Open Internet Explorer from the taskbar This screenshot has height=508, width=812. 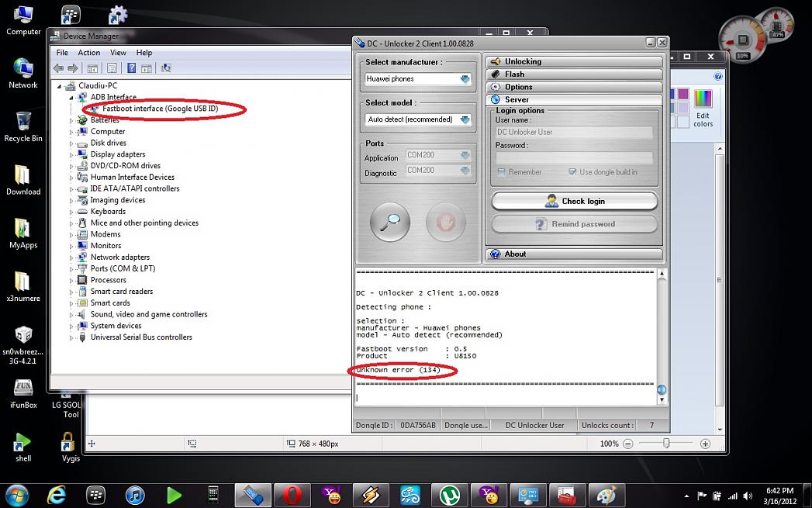tap(56, 494)
